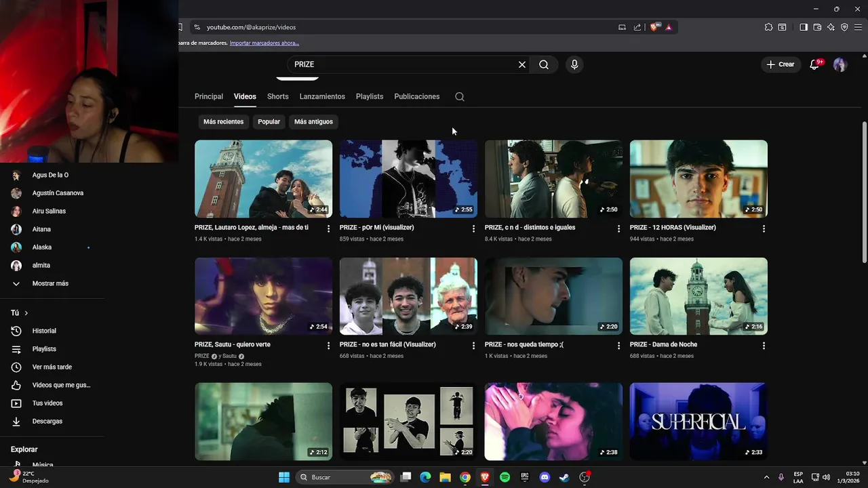Screen dimensions: 868x488
Task: Toggle the browser sidebar panel icon
Action: pyautogui.click(x=804, y=27)
